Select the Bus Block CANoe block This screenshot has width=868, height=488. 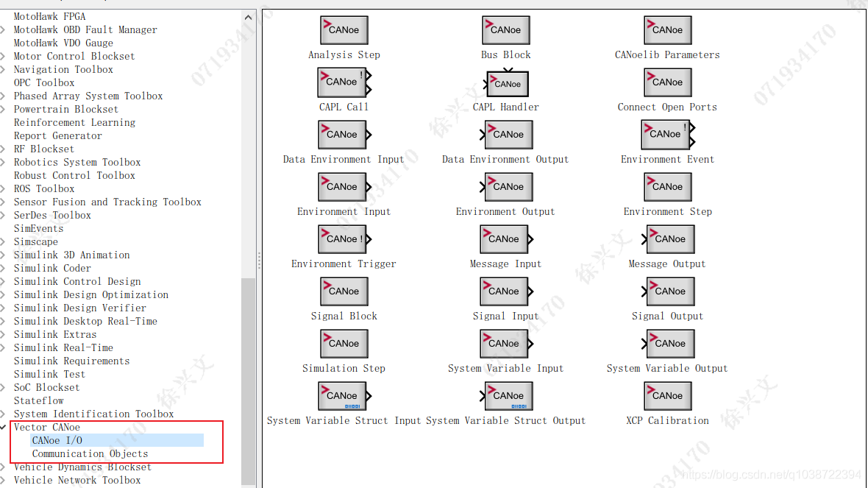[x=505, y=30]
